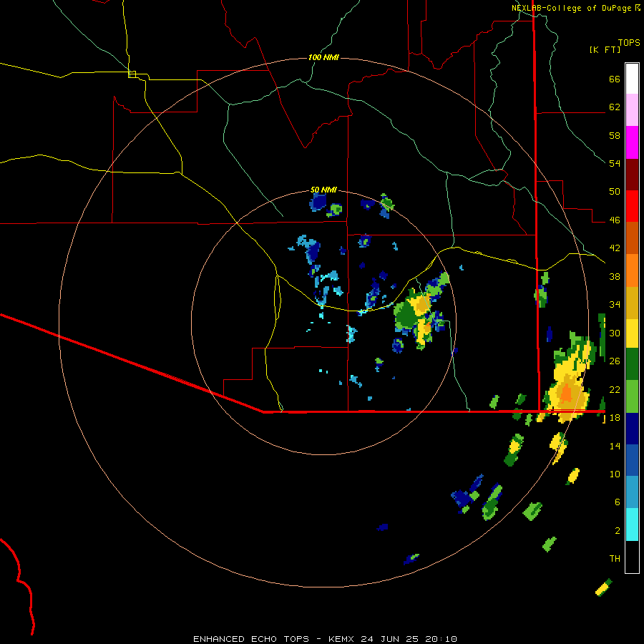Click the [K FT] units label
The image size is (644, 644).
[605, 50]
